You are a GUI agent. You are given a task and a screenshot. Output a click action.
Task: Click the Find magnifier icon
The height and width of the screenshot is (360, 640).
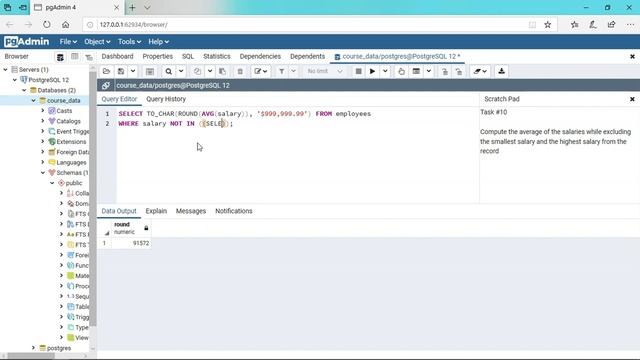pyautogui.click(x=169, y=71)
